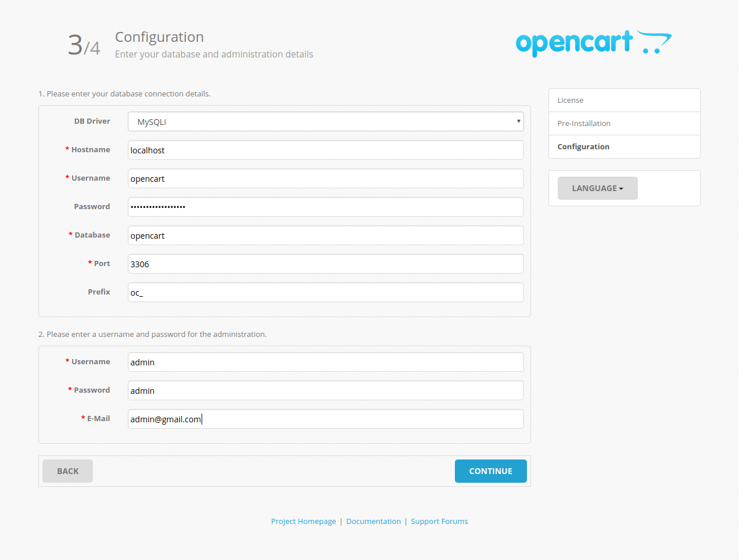Go to the Pre-Installation step

[x=625, y=124]
